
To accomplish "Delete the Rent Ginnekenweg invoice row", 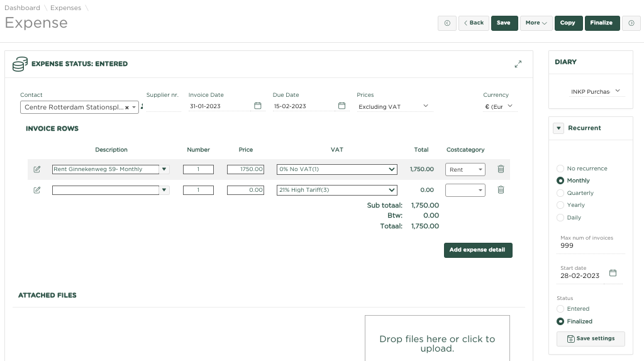I will tap(501, 169).
